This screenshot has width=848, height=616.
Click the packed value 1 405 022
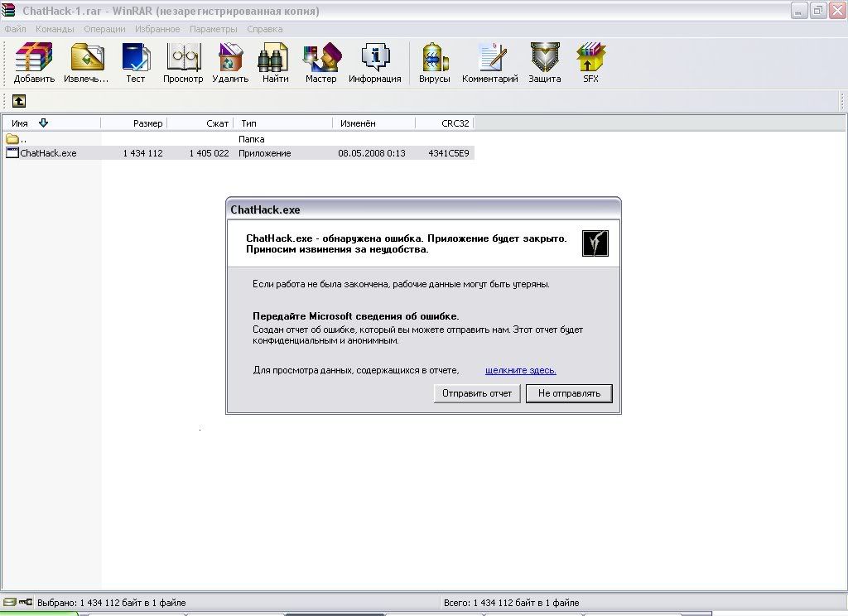(209, 154)
